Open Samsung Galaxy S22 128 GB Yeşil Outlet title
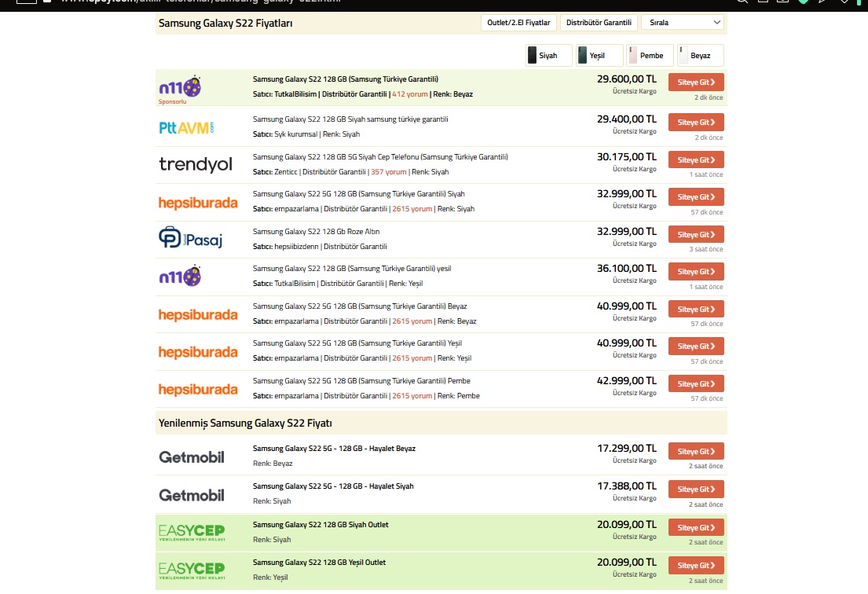Image resolution: width=868 pixels, height=594 pixels. tap(320, 563)
